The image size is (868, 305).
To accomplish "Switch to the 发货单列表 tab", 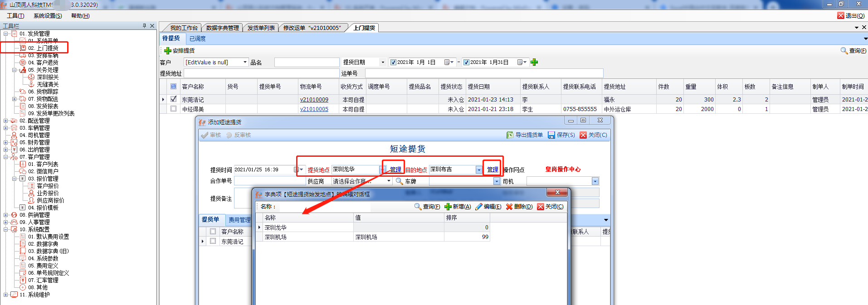I will pos(261,28).
